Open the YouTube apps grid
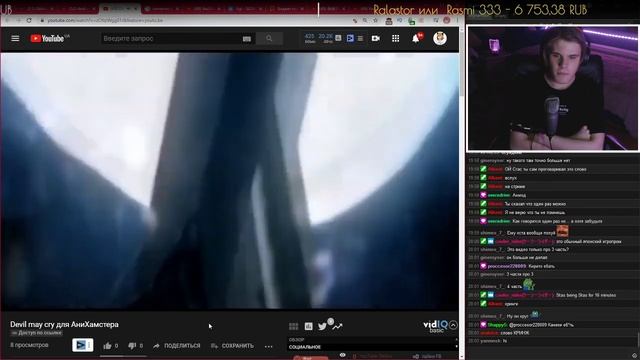This screenshot has width=640, height=360. pyautogui.click(x=396, y=38)
